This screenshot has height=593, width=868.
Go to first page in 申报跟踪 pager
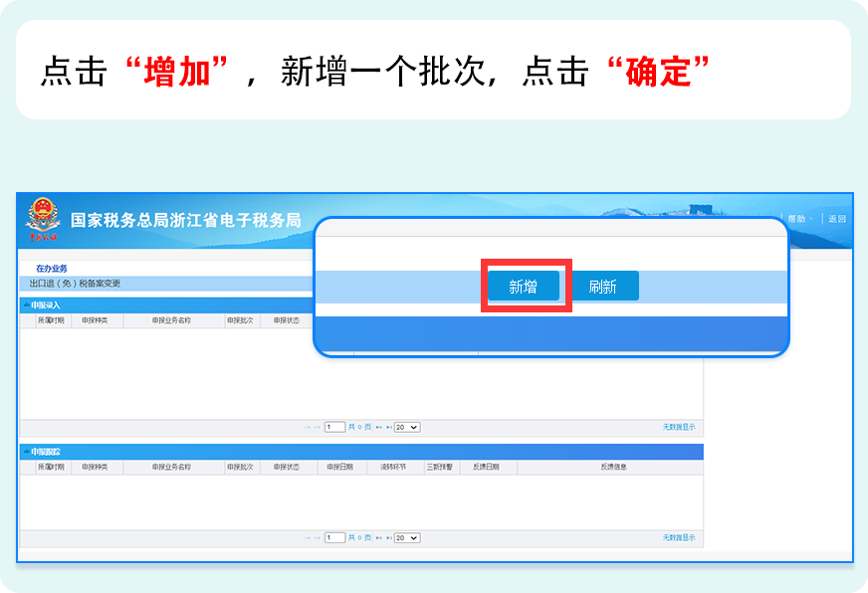pyautogui.click(x=307, y=537)
